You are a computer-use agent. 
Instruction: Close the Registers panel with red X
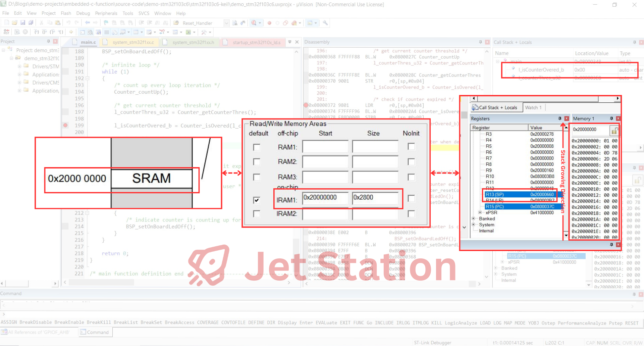[x=567, y=118]
